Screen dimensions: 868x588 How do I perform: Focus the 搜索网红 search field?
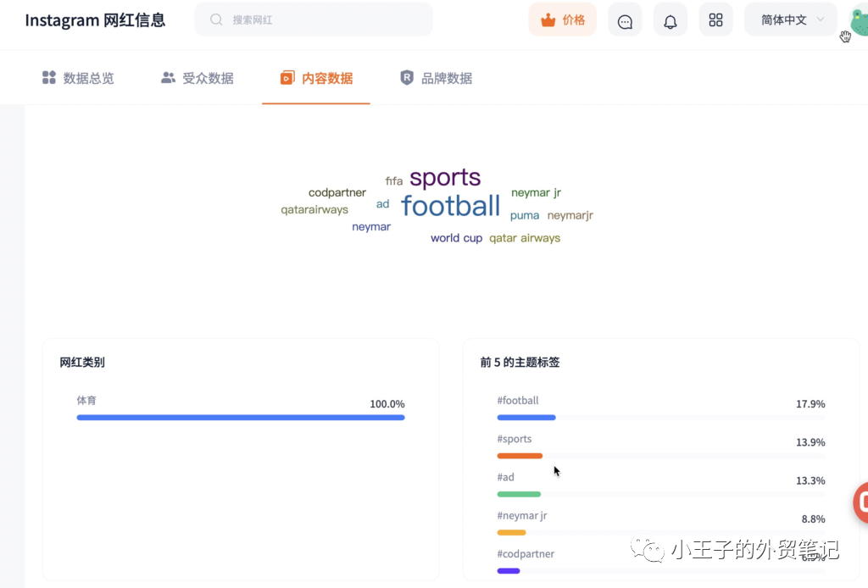[x=314, y=19]
